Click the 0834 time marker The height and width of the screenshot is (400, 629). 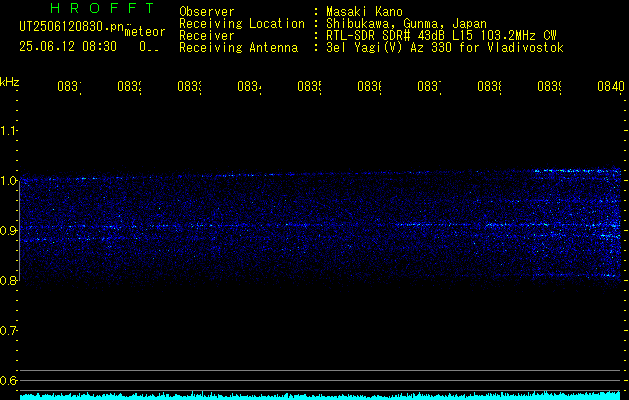250,86
